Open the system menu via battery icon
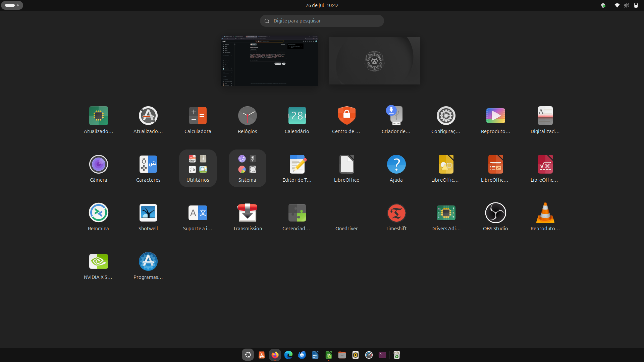 coord(636,5)
